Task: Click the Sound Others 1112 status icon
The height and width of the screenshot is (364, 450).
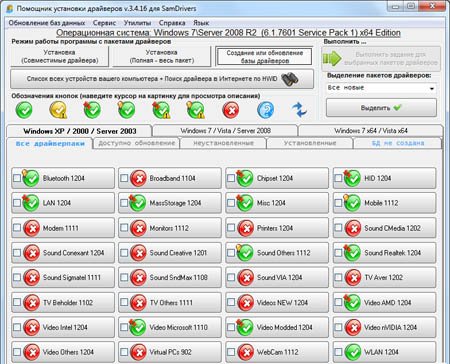Action: (x=245, y=253)
